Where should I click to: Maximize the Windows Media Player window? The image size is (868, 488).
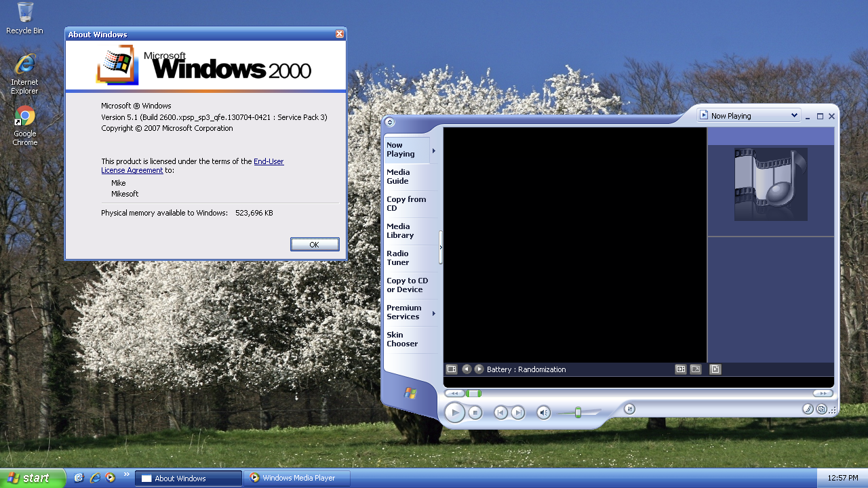click(820, 117)
